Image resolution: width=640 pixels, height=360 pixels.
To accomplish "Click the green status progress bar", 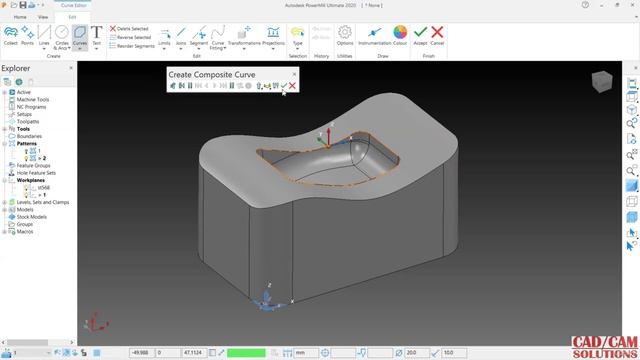I will tap(246, 353).
